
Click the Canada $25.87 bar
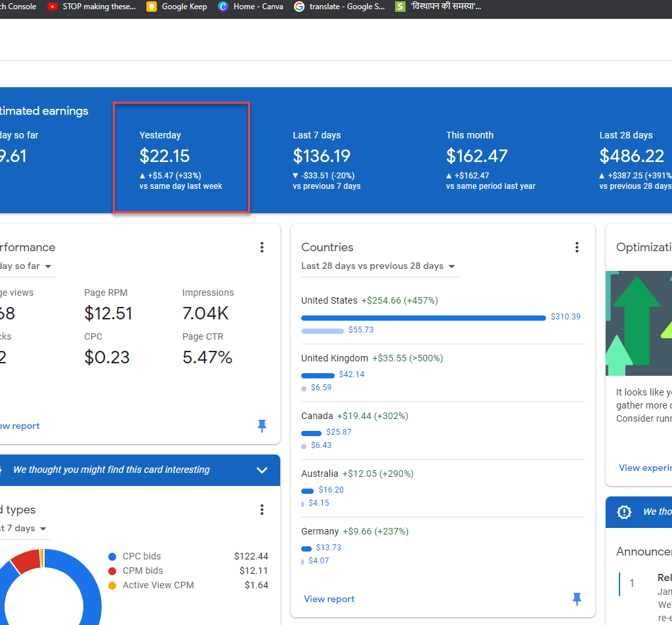[311, 433]
